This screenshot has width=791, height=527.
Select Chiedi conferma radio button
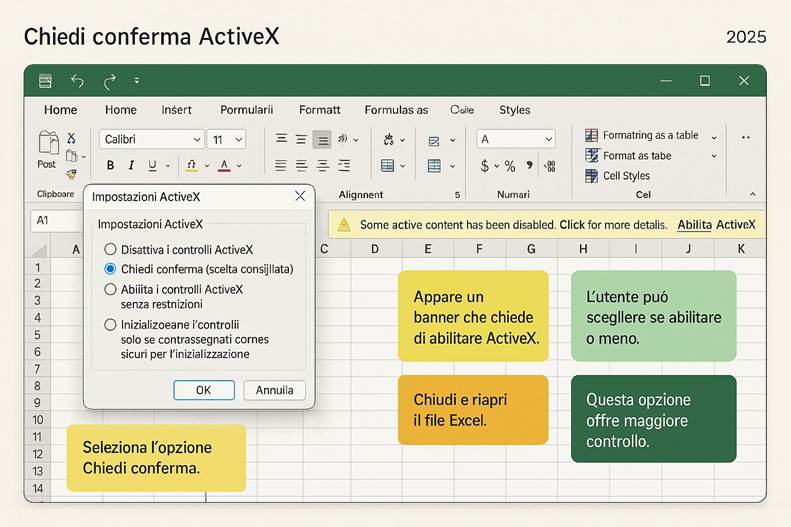tap(110, 269)
